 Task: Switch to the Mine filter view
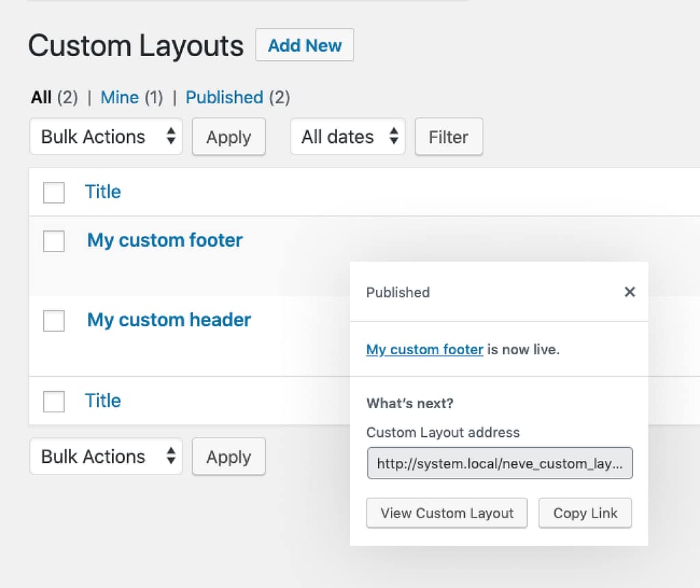tap(120, 97)
